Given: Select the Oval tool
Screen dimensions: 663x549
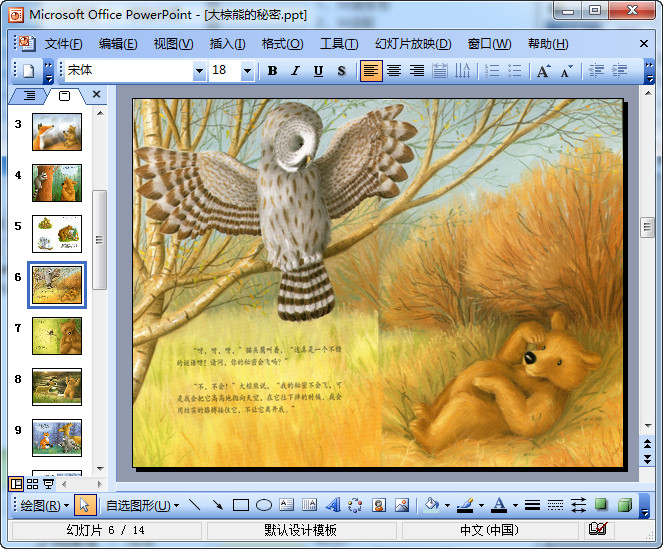Looking at the screenshot, I should coord(264,505).
